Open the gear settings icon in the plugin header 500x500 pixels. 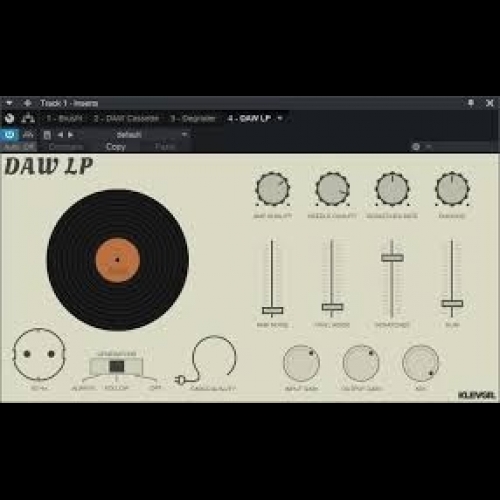416,147
